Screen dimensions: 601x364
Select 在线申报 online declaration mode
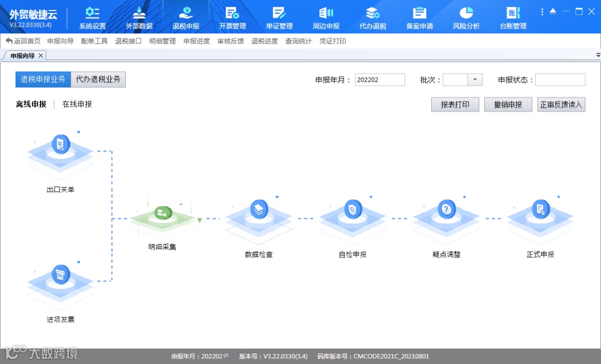[x=77, y=104]
